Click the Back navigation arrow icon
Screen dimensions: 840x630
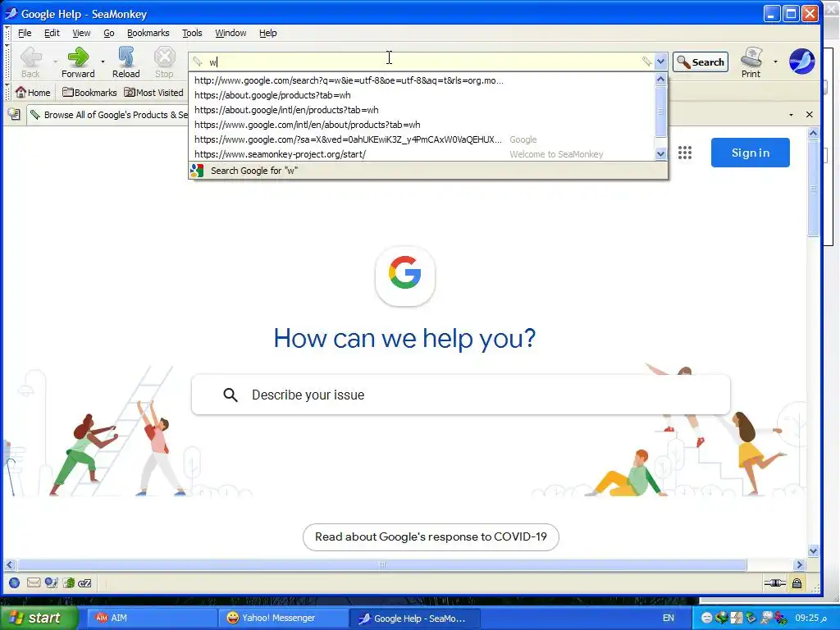(x=31, y=57)
